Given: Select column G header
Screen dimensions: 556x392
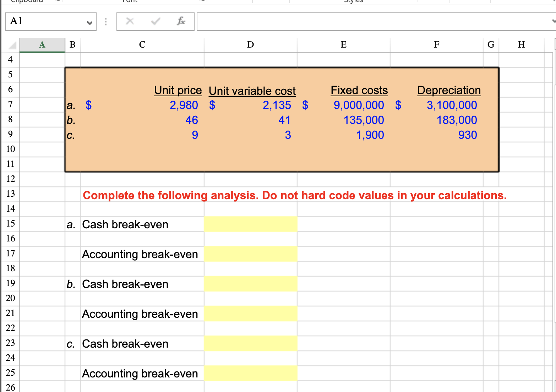Looking at the screenshot, I should point(491,45).
